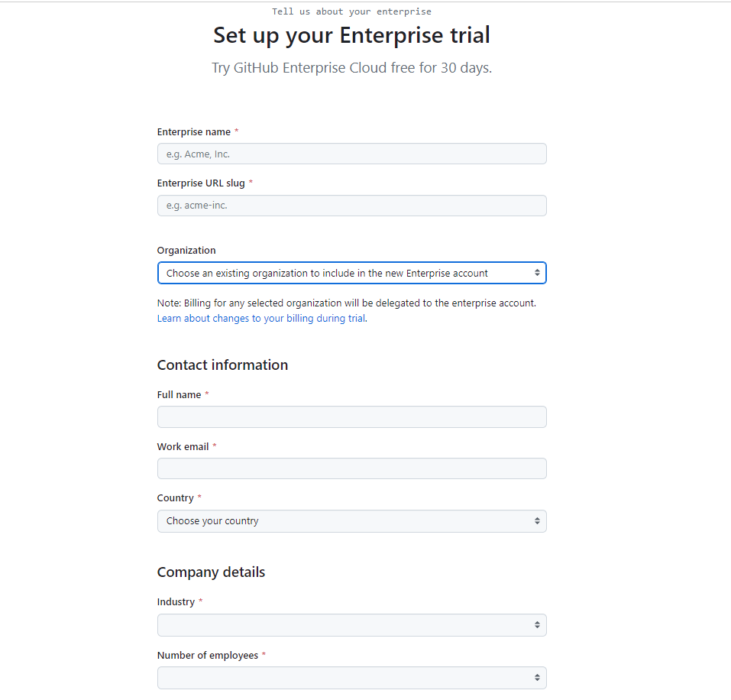The height and width of the screenshot is (700, 731).
Task: Click the 'Industry' label text
Action: click(x=176, y=602)
